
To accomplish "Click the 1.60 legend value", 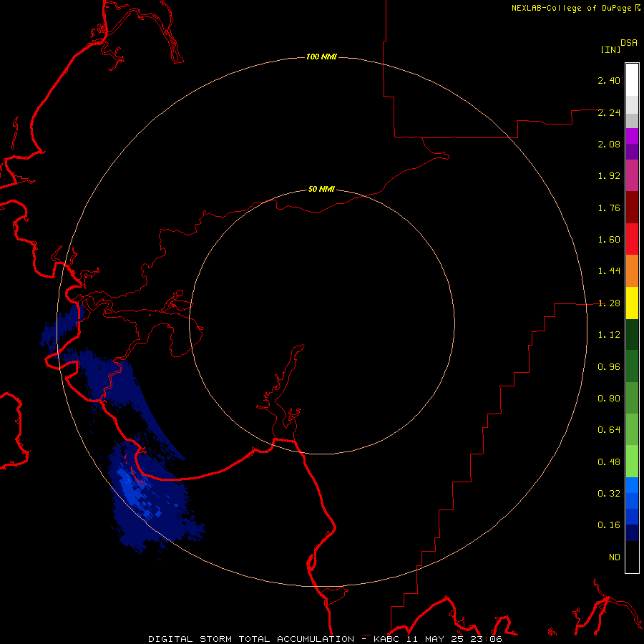I will 609,240.
